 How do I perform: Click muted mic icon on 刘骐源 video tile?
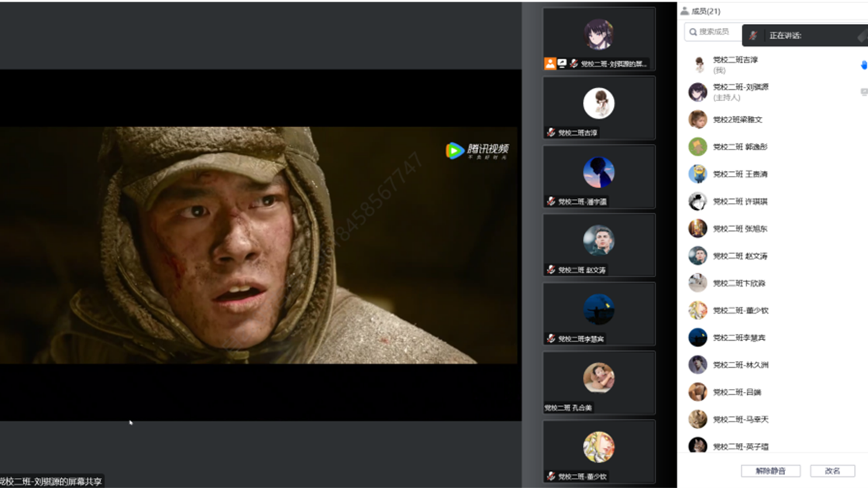coord(574,64)
